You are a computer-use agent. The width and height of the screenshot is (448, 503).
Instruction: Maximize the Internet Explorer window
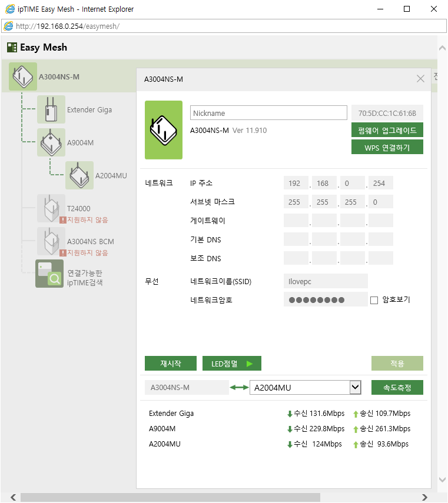click(x=407, y=9)
